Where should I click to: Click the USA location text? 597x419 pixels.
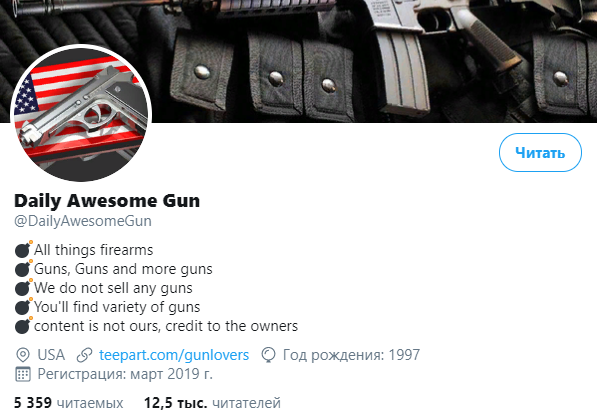[x=51, y=355]
